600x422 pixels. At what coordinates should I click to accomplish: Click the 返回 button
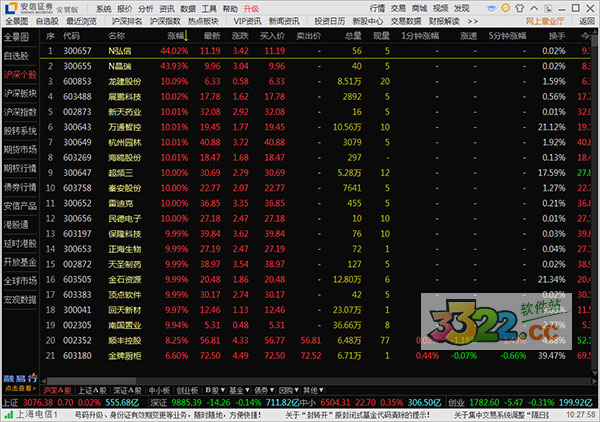point(587,21)
